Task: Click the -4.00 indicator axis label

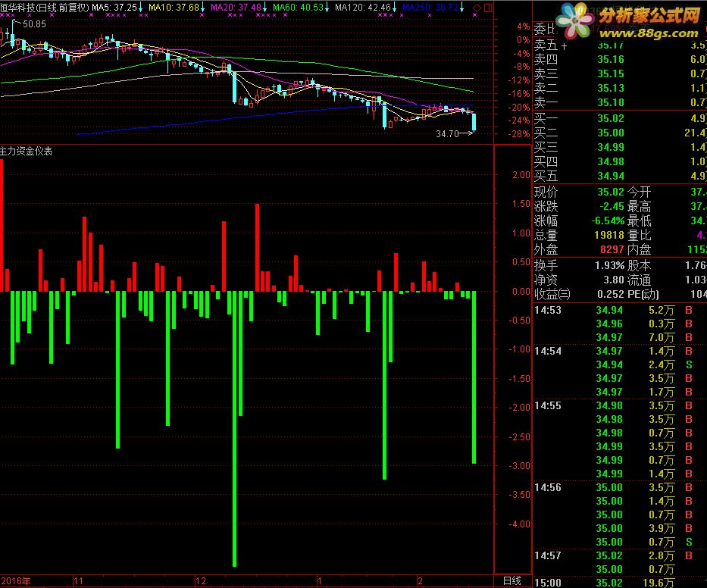Action: [519, 524]
